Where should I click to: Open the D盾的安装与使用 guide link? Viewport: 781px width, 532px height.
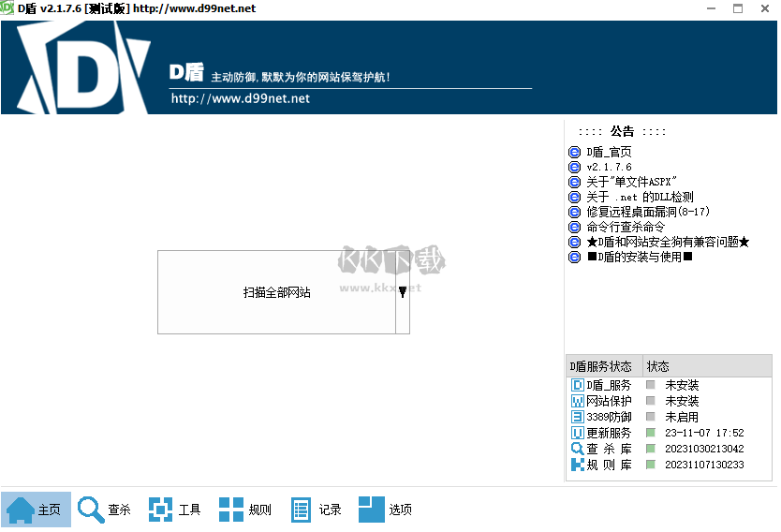[639, 257]
